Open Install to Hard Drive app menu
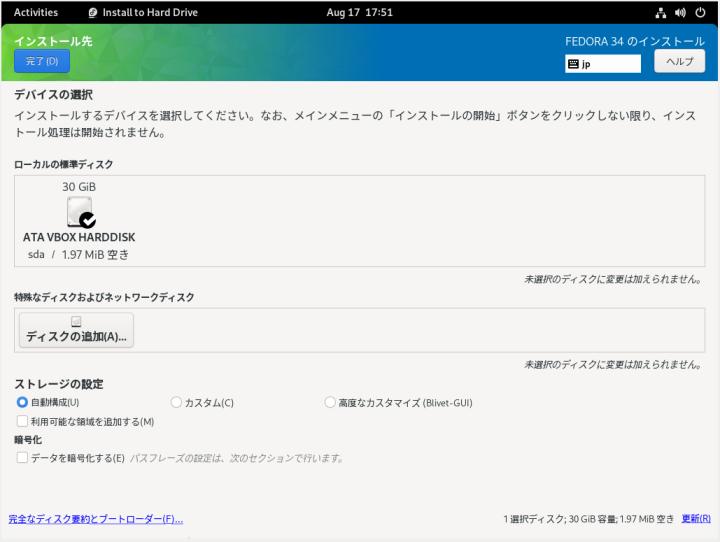 coord(143,12)
